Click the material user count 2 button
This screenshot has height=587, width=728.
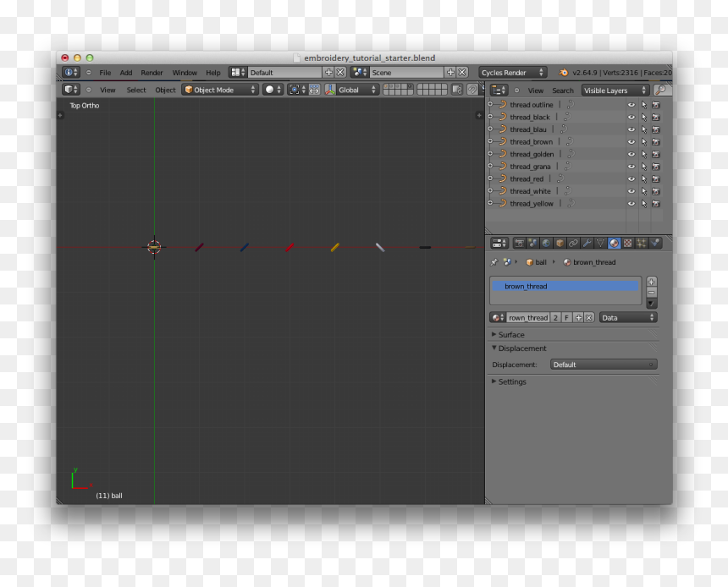pos(555,318)
